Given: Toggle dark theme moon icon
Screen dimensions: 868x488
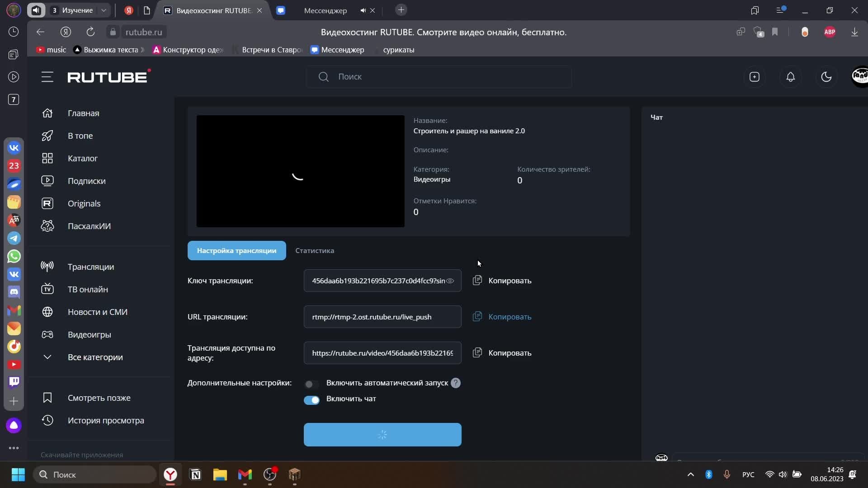Looking at the screenshot, I should 826,77.
